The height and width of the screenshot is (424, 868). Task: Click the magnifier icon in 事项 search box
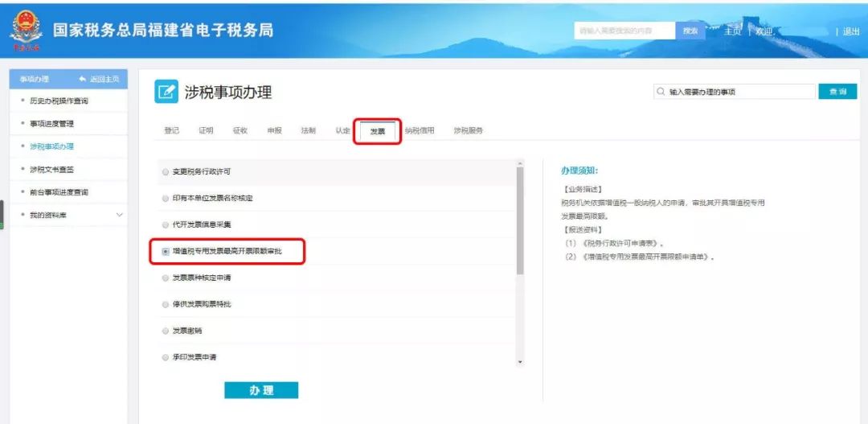661,92
